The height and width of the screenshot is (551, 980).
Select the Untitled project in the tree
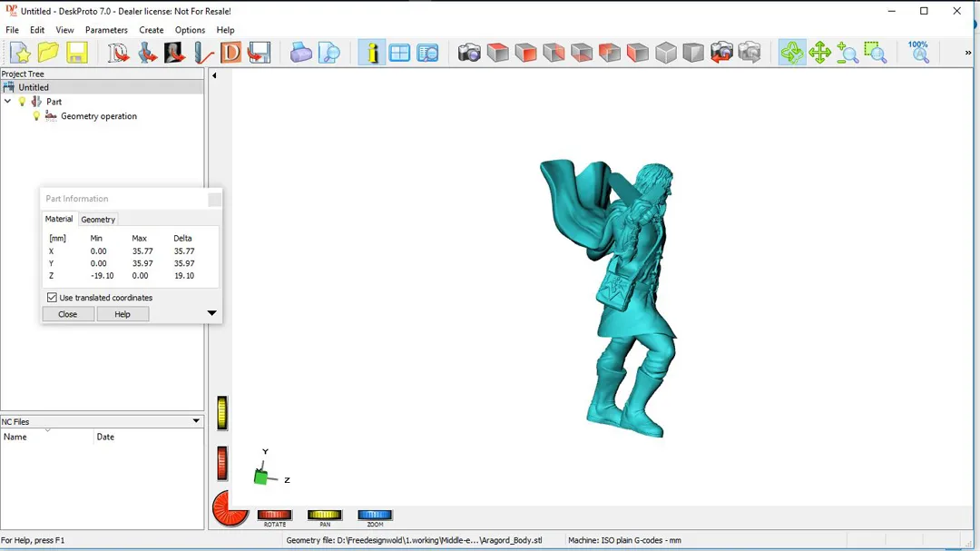[x=34, y=87]
